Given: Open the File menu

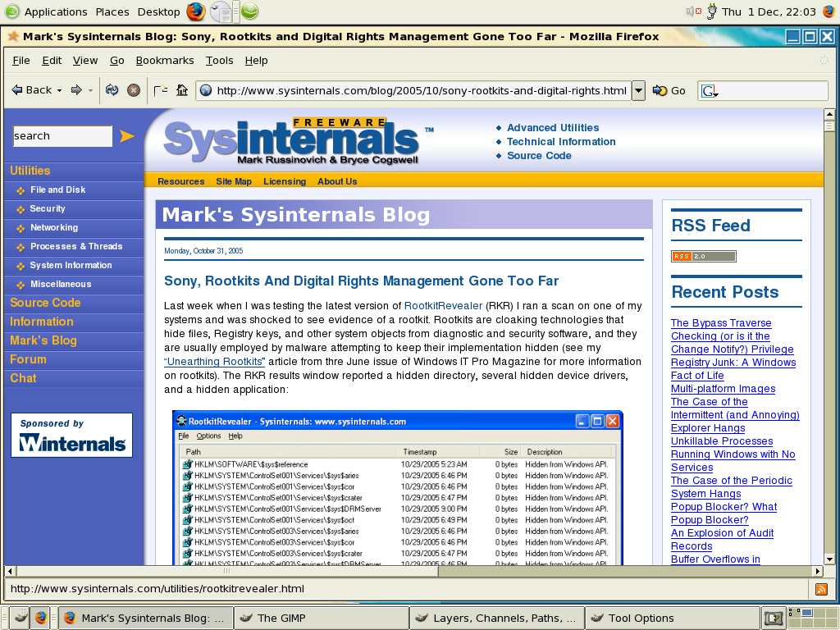Looking at the screenshot, I should coord(21,61).
